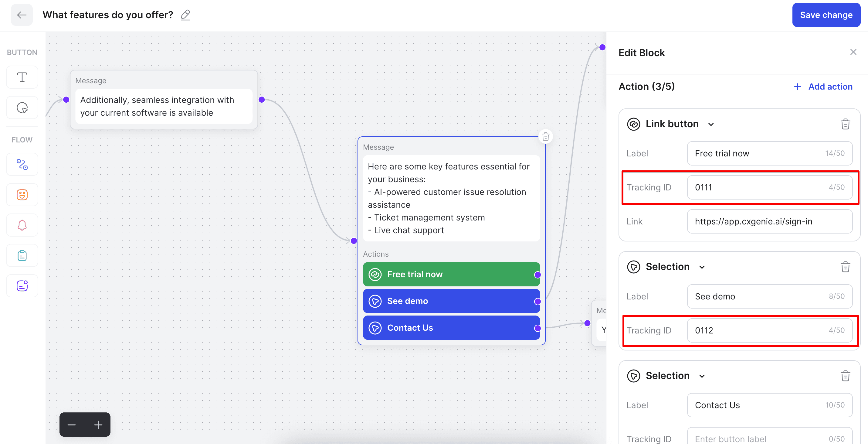This screenshot has height=444, width=868.
Task: Edit the flow title with pencil icon
Action: point(185,15)
